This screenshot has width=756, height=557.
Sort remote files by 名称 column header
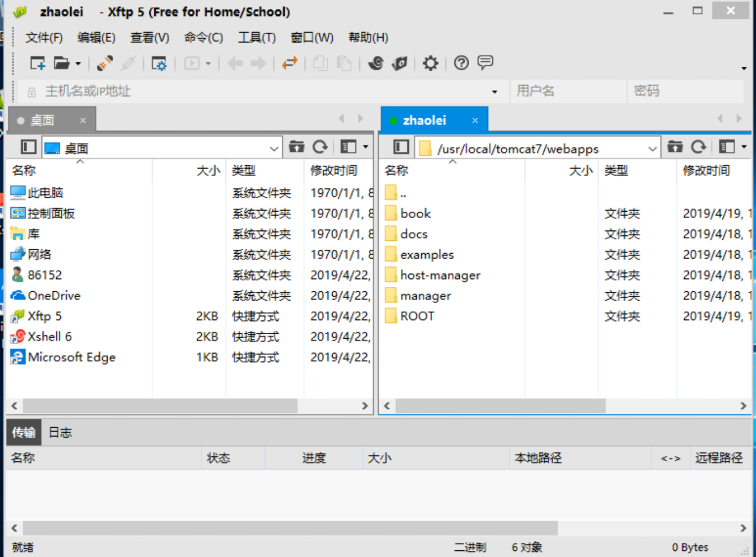397,170
